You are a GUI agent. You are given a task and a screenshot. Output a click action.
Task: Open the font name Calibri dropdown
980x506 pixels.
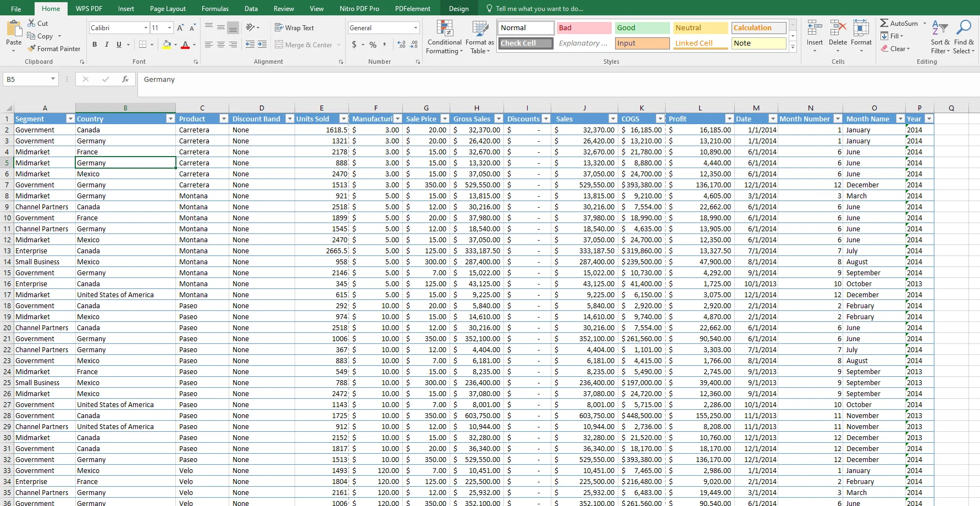146,27
